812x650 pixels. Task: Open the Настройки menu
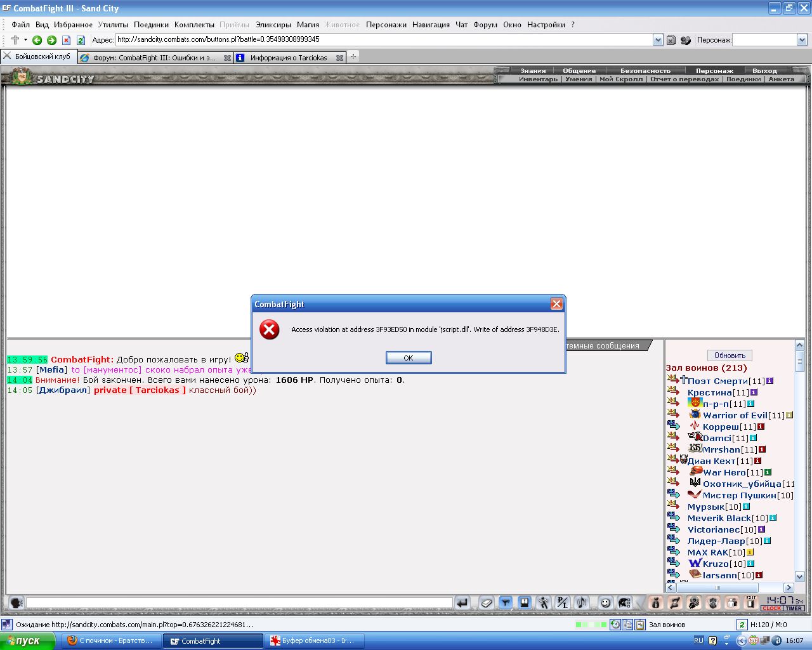(546, 25)
